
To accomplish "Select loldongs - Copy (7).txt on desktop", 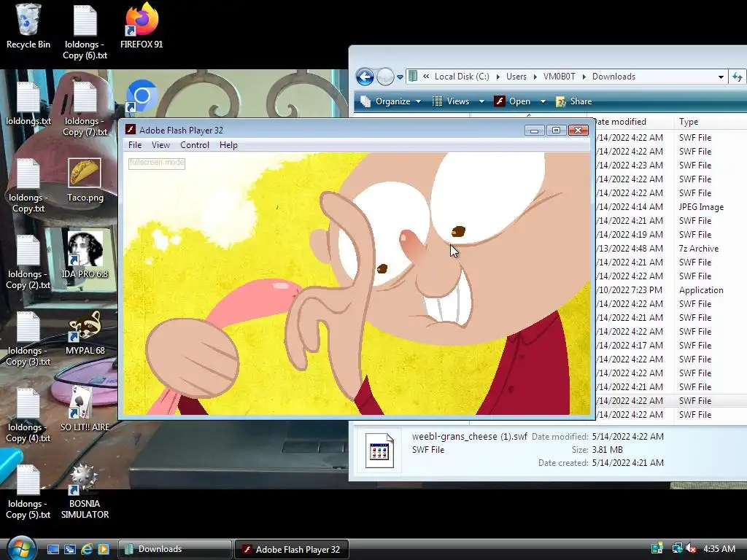I will 85,109.
